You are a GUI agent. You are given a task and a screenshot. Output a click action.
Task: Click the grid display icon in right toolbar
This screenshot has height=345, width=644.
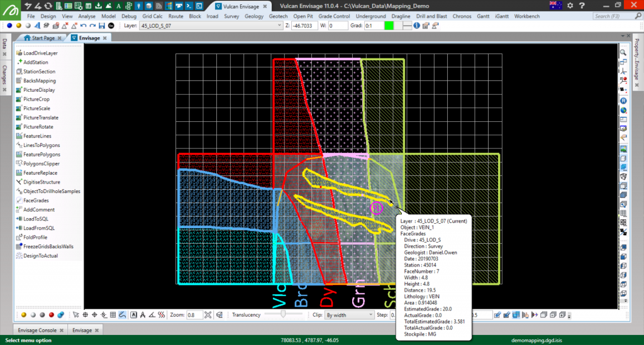(623, 213)
